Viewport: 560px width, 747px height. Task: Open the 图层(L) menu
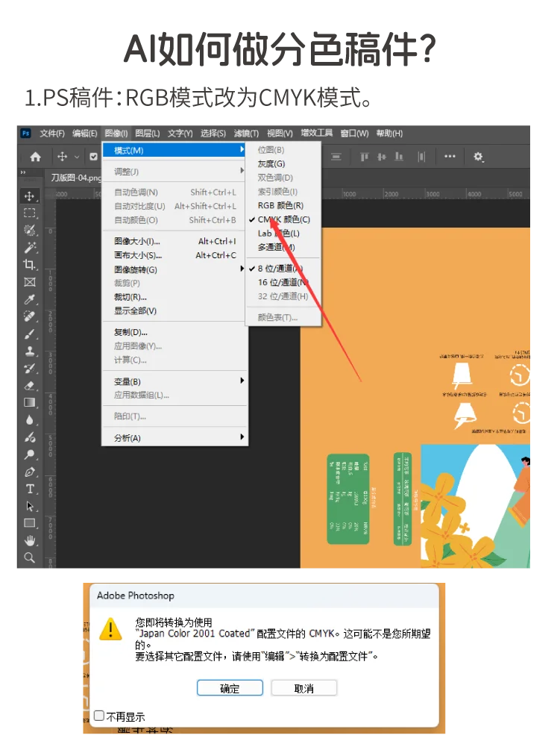point(148,134)
